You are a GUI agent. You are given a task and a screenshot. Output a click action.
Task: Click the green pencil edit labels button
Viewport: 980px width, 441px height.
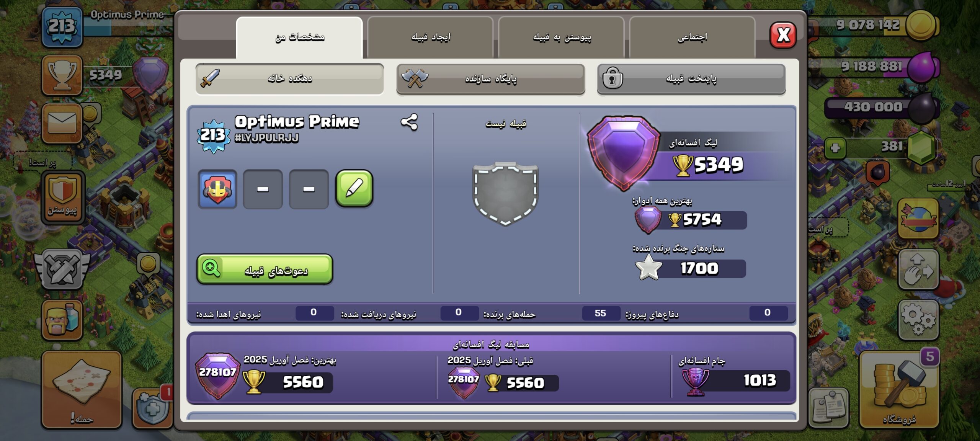[354, 189]
